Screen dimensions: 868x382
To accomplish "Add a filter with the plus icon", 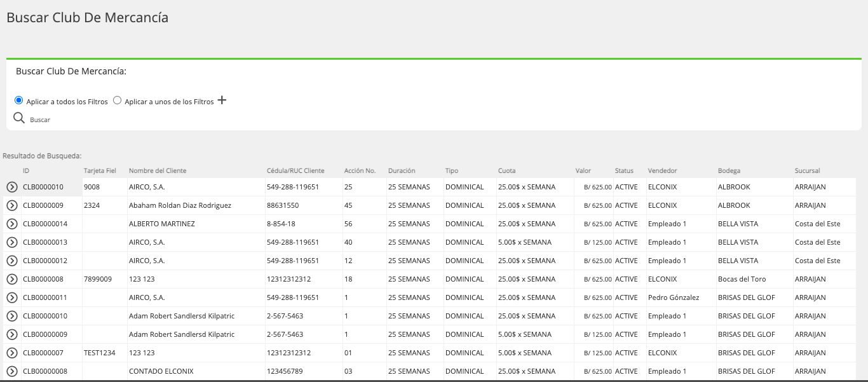I will (222, 100).
